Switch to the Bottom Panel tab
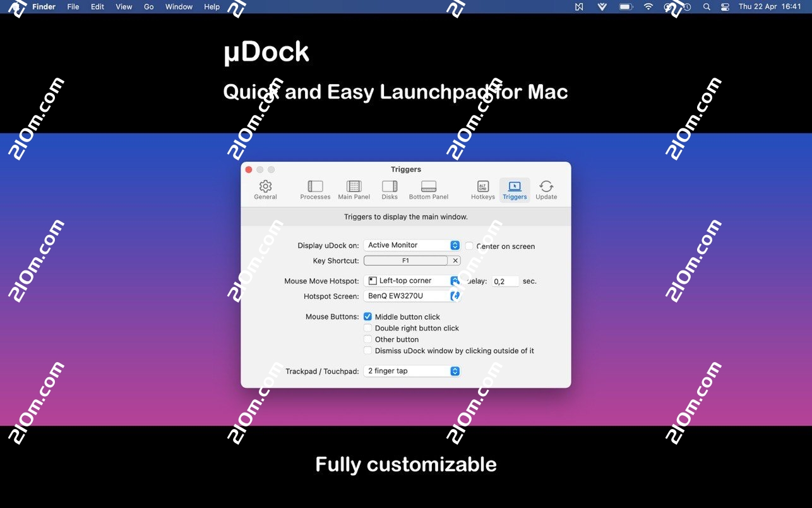 click(x=429, y=190)
